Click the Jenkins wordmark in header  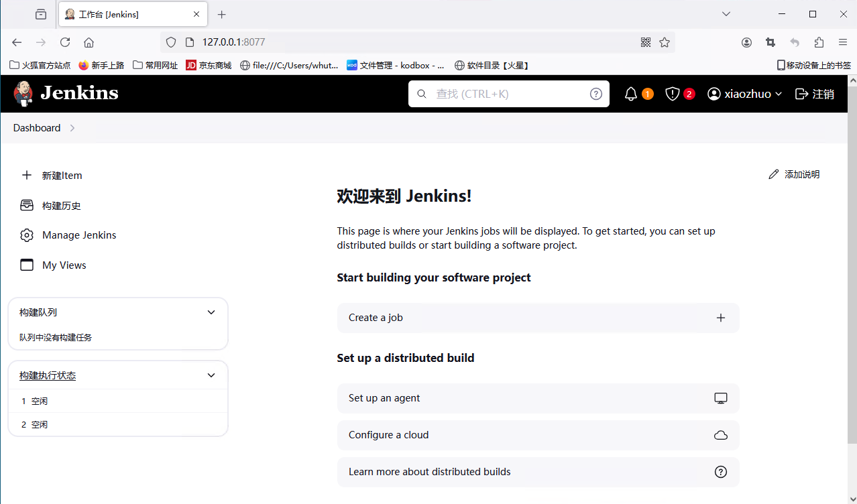point(79,93)
